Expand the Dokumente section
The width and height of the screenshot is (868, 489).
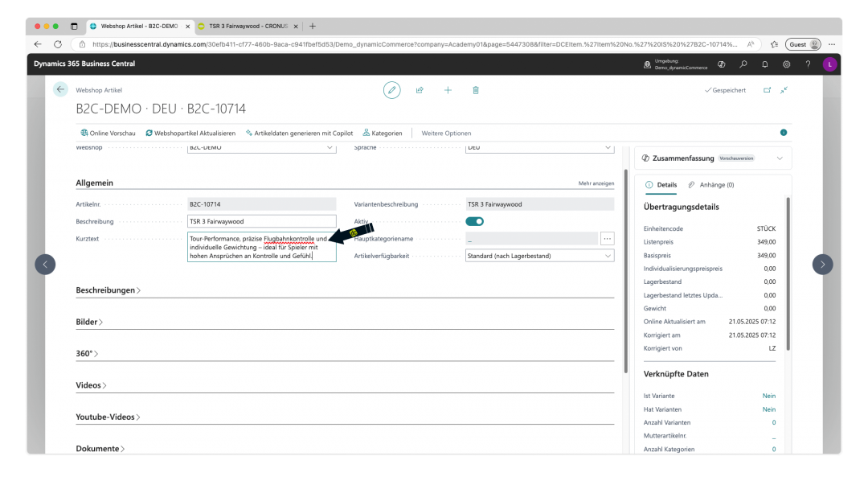(100, 449)
